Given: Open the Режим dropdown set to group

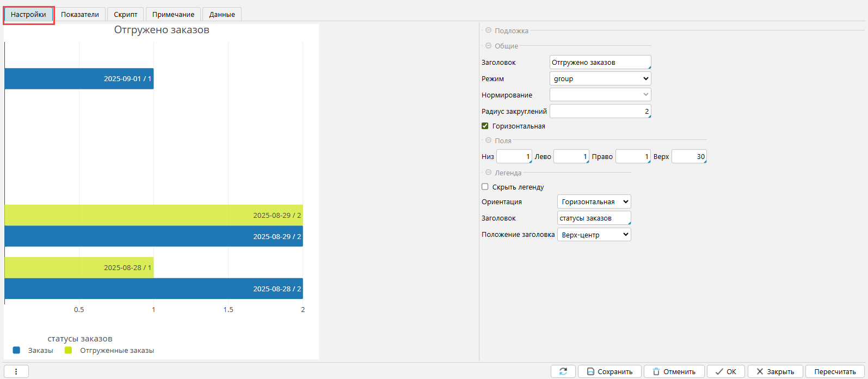Looking at the screenshot, I should pos(600,78).
